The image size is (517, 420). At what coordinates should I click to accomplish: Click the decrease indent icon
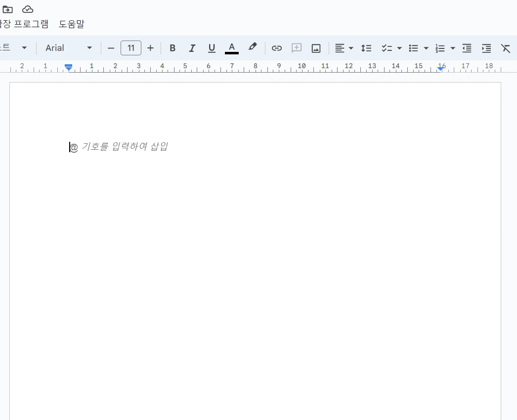[x=467, y=48]
